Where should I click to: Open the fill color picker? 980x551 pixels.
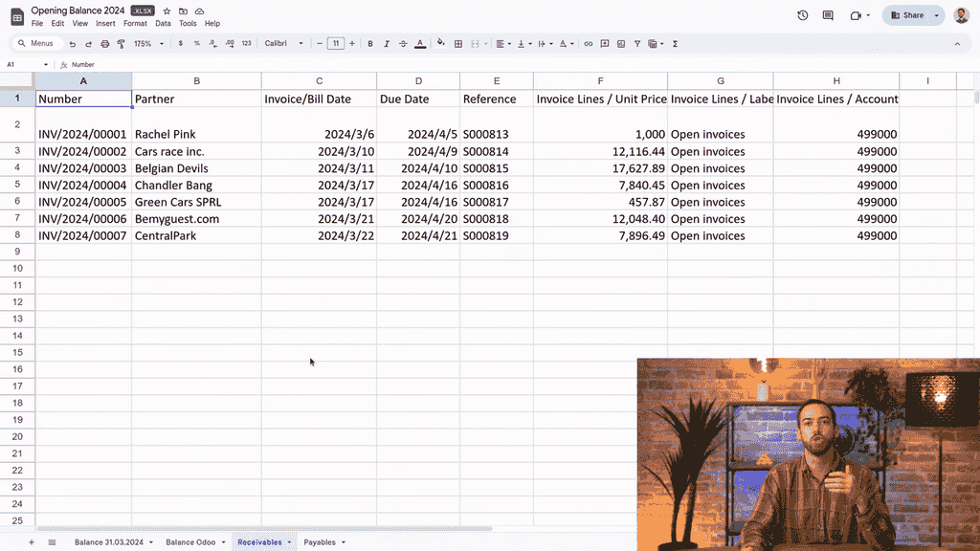coord(440,44)
